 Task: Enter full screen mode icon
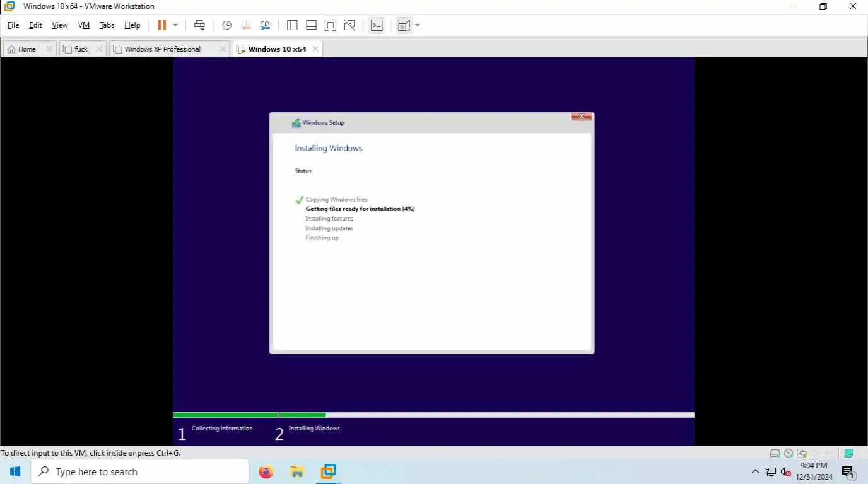(330, 25)
